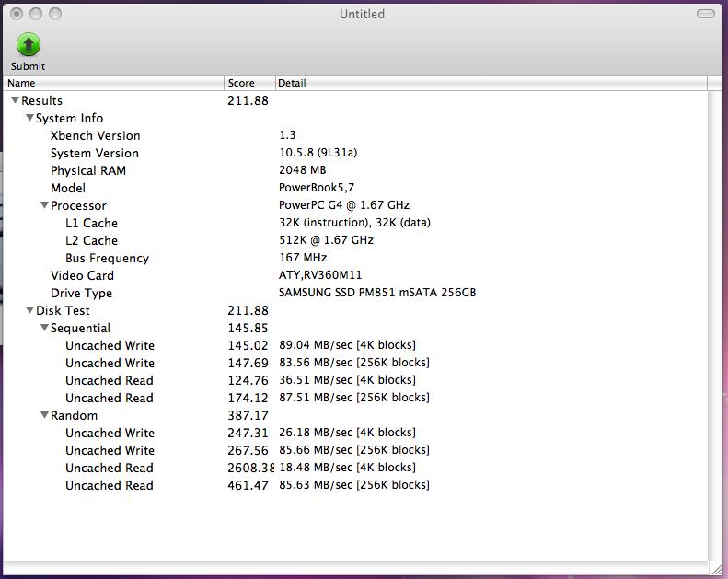Viewport: 728px width, 579px height.
Task: Click the score value 145.02
Action: click(248, 345)
